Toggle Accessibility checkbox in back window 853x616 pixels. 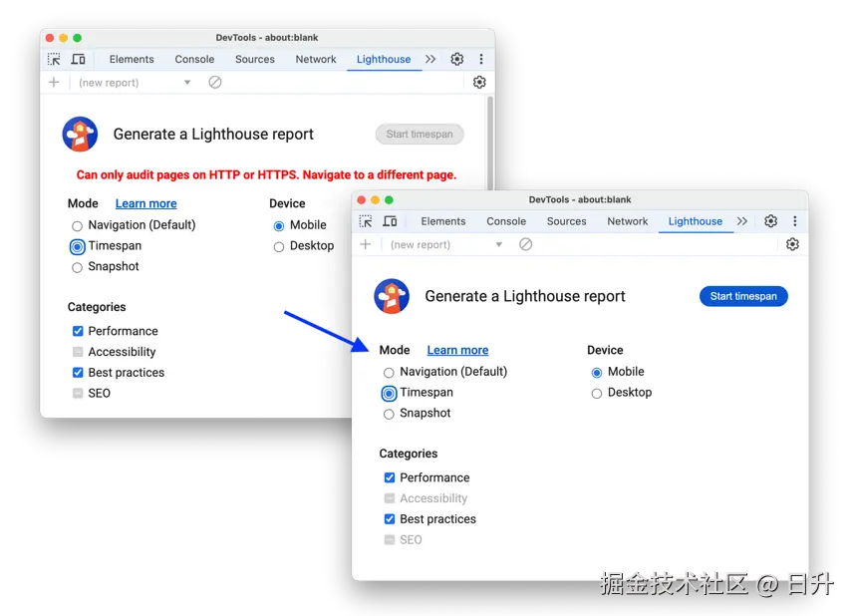(78, 352)
